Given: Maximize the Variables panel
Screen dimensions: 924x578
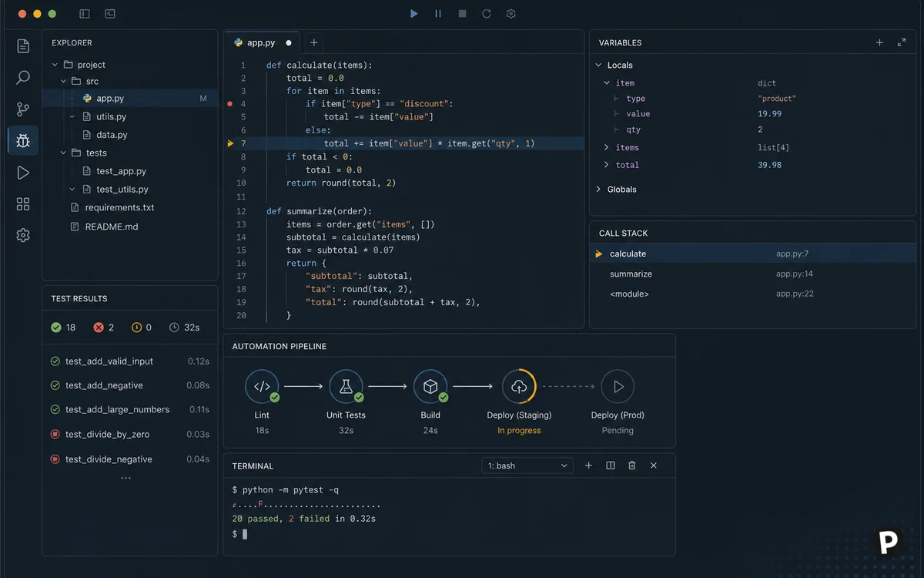Looking at the screenshot, I should tap(902, 43).
